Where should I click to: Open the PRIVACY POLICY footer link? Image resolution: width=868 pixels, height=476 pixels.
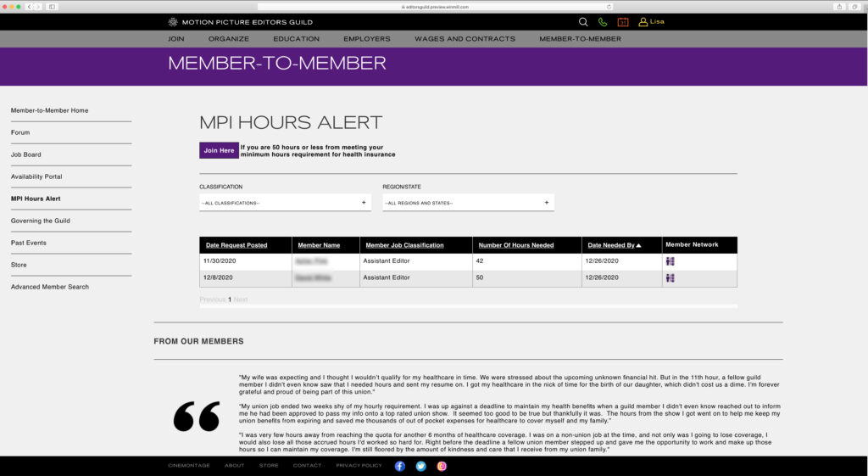click(x=359, y=466)
